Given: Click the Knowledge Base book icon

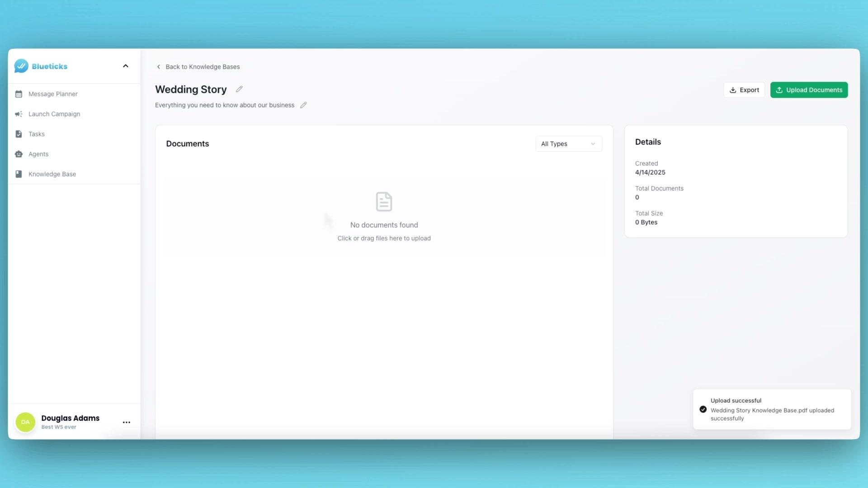Looking at the screenshot, I should coord(19,174).
